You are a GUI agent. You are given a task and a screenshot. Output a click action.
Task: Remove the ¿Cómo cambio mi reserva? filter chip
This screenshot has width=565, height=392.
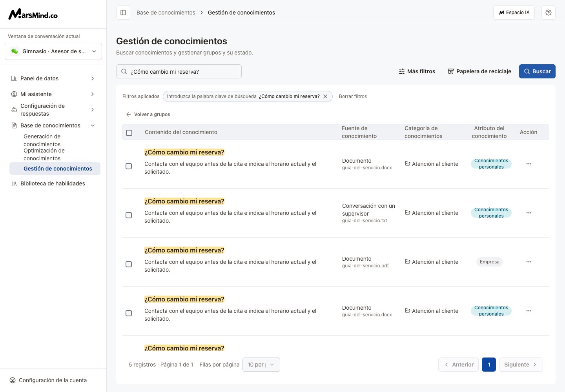325,96
